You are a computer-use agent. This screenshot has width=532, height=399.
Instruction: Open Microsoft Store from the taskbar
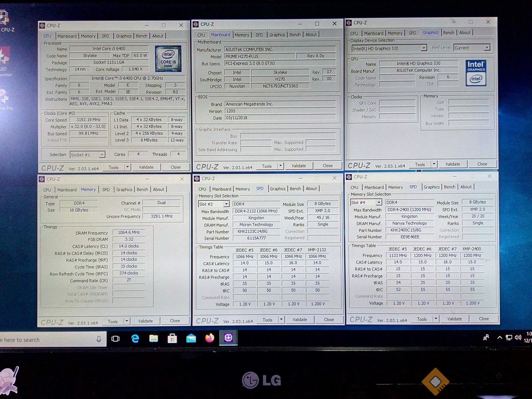coord(172,338)
